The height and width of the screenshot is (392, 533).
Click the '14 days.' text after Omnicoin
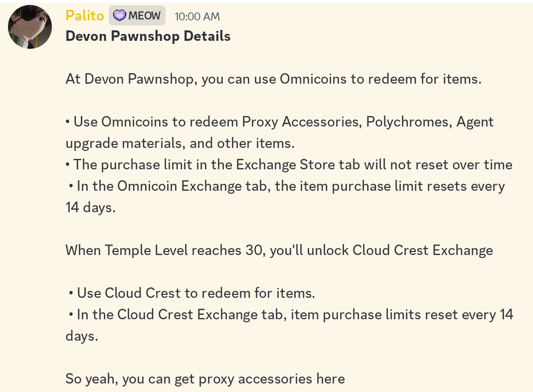pyautogui.click(x=91, y=207)
